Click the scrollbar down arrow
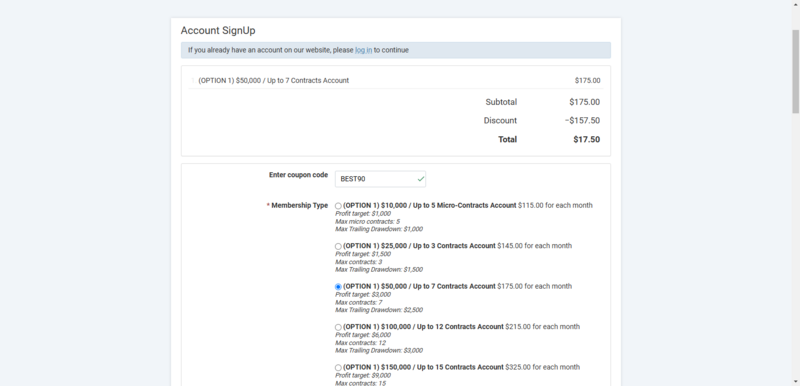The width and height of the screenshot is (800, 386). 795,382
